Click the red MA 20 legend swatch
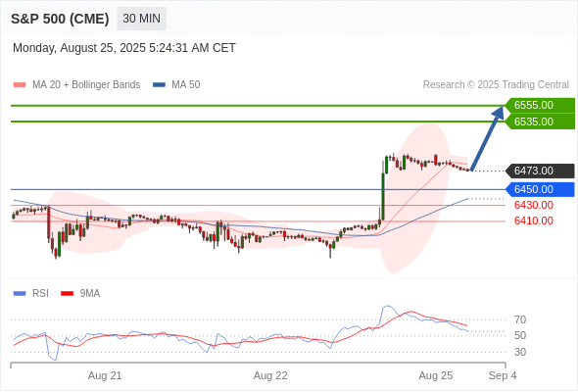578x392 pixels. point(20,85)
